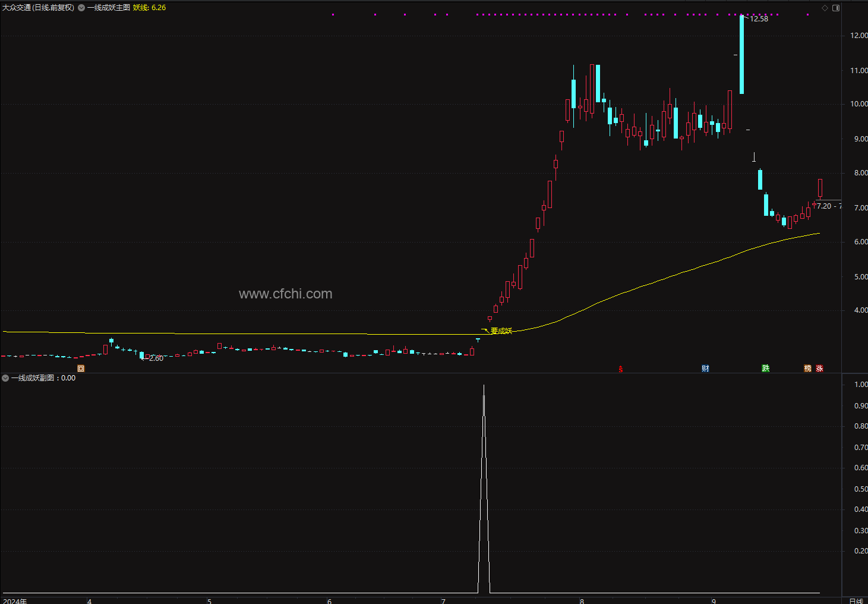The width and height of the screenshot is (868, 604).
Task: Click the orange 回 marker icon near April
Action: 81,369
